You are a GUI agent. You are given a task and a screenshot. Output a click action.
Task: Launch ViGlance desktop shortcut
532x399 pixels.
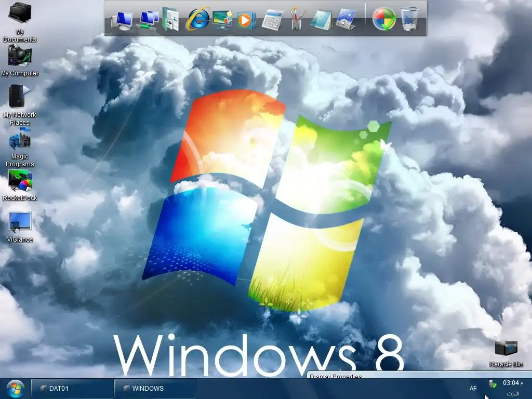(x=20, y=227)
